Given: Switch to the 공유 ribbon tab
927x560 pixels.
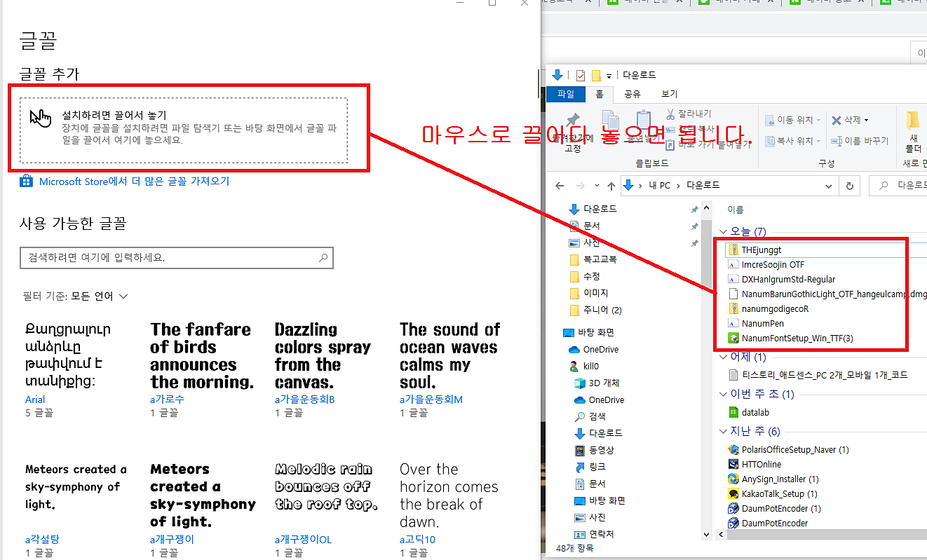Looking at the screenshot, I should (632, 94).
